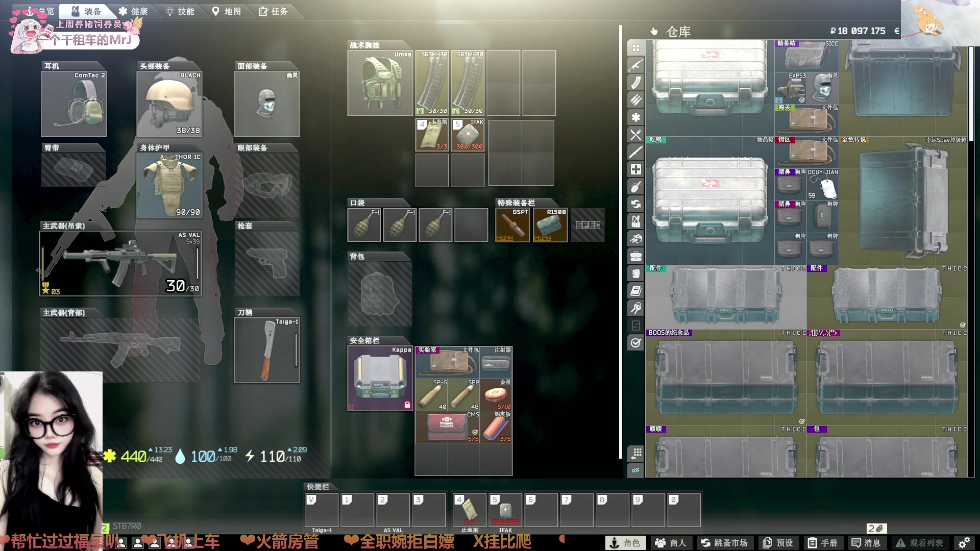Select the 金星 balm item
The image size is (980, 551).
[x=496, y=394]
